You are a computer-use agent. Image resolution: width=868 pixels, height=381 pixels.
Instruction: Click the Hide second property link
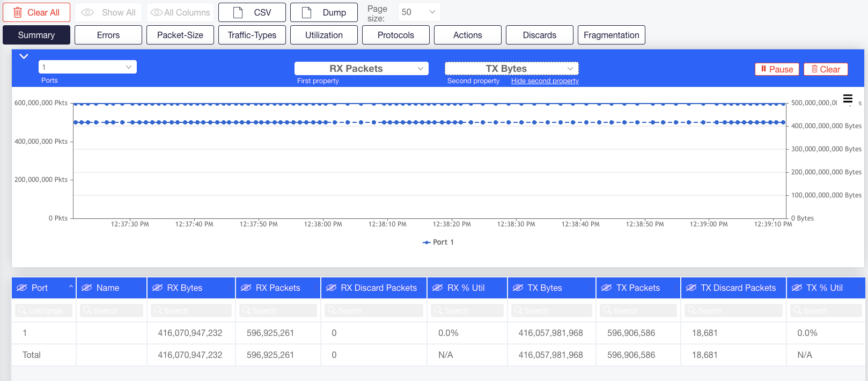coord(545,81)
